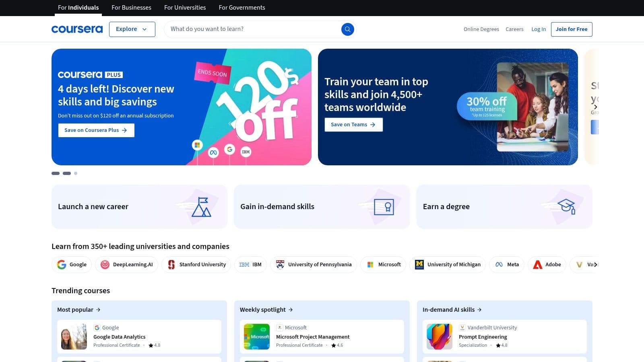Click the Join for Free button

point(571,29)
